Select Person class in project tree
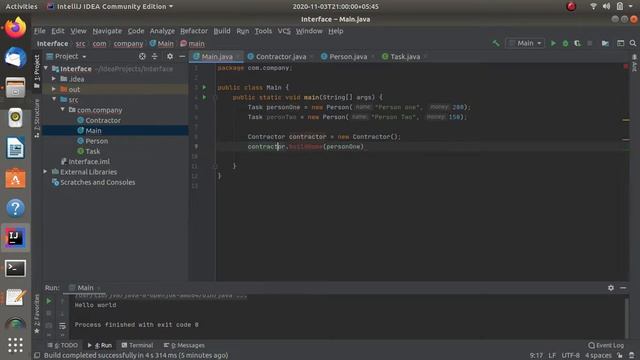640x360 pixels. (97, 141)
